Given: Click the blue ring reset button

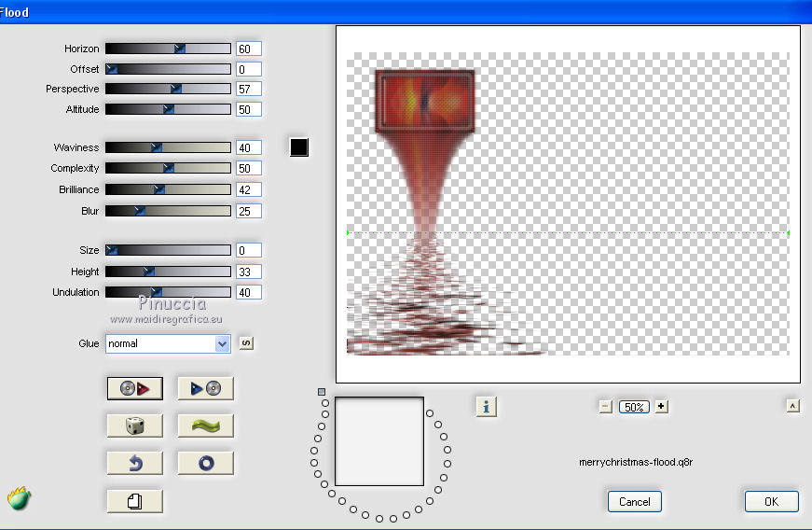Looking at the screenshot, I should [206, 463].
